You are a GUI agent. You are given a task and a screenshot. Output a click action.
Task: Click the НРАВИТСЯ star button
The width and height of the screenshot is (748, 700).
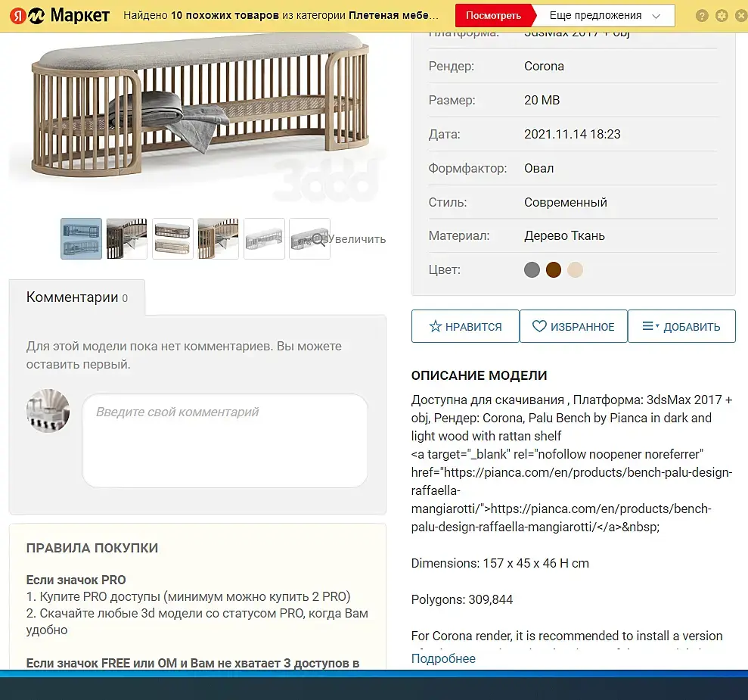465,326
